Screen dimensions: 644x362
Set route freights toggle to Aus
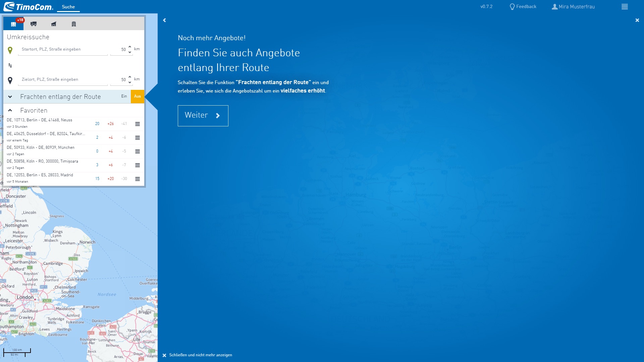click(x=138, y=97)
